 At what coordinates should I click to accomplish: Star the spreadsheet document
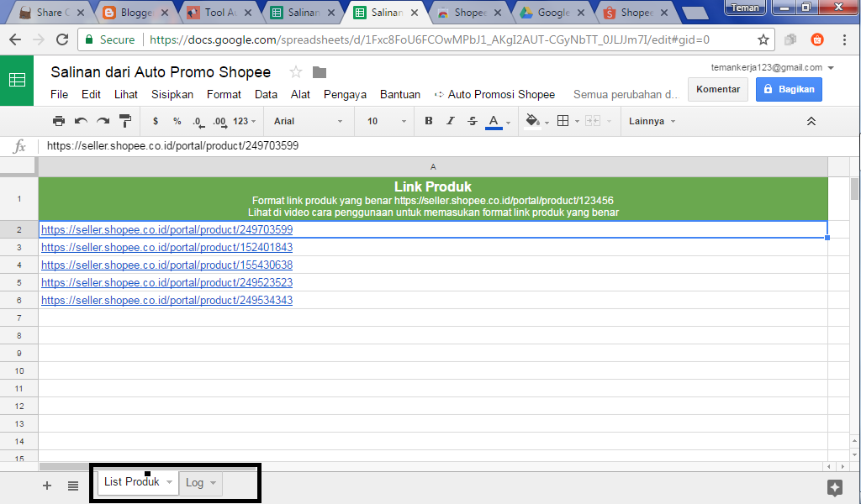pyautogui.click(x=295, y=72)
